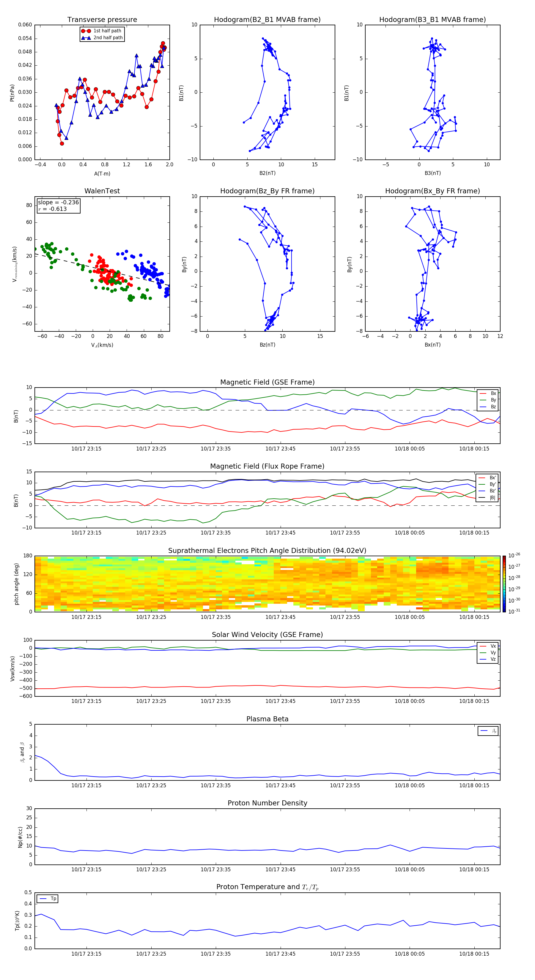Click the "Plasma Beta" plot title
This screenshot has width=535, height=980.
(267, 719)
